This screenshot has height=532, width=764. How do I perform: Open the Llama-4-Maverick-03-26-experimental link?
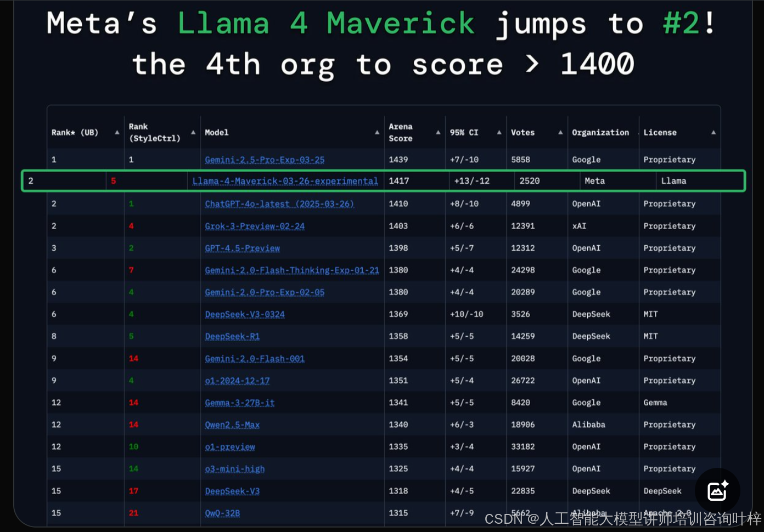(285, 180)
